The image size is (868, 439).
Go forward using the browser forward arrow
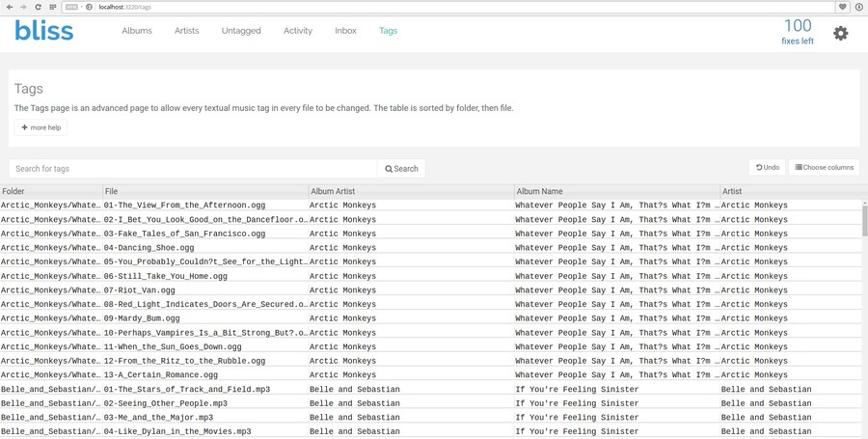(x=23, y=7)
